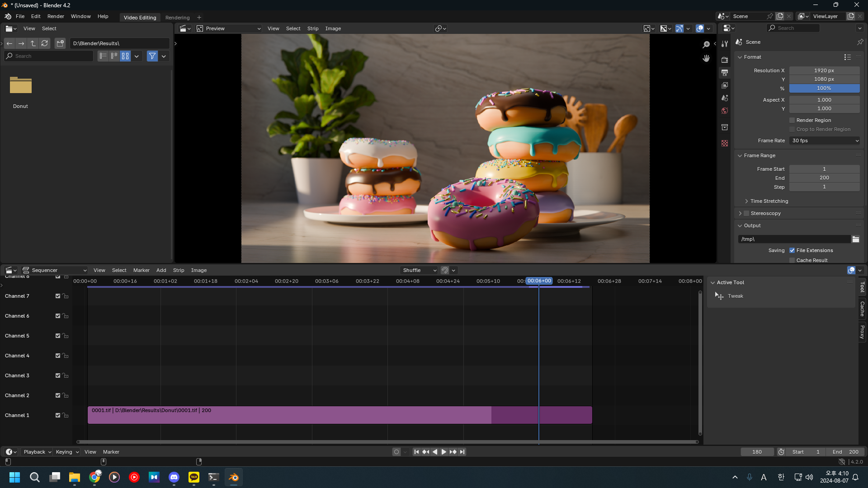
Task: Open the Output properties tab icon
Action: tap(725, 73)
